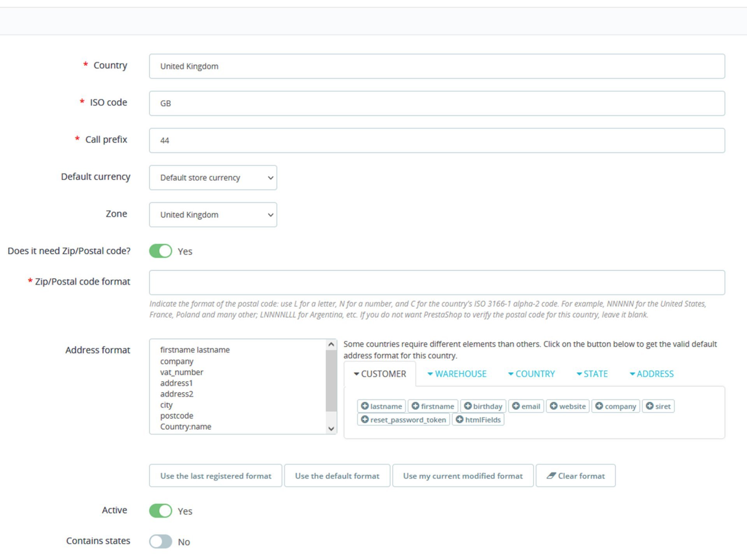This screenshot has width=747, height=560.
Task: Expand the WAREHOUSE fields tab
Action: pyautogui.click(x=457, y=374)
